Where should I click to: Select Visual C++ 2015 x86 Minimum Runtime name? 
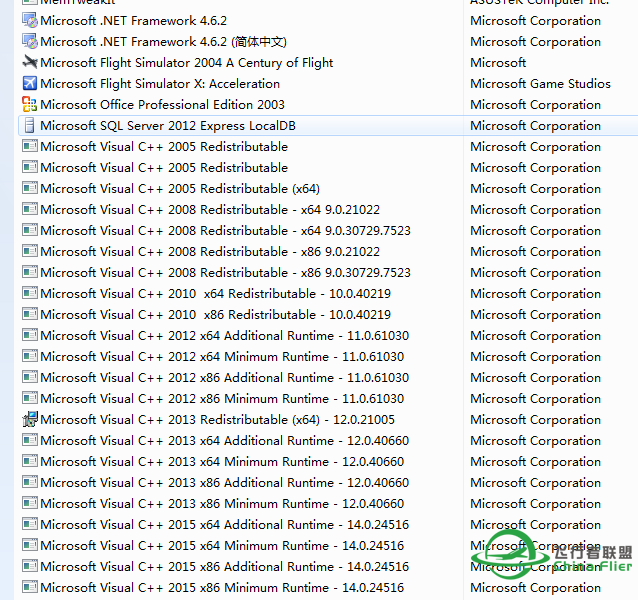222,587
